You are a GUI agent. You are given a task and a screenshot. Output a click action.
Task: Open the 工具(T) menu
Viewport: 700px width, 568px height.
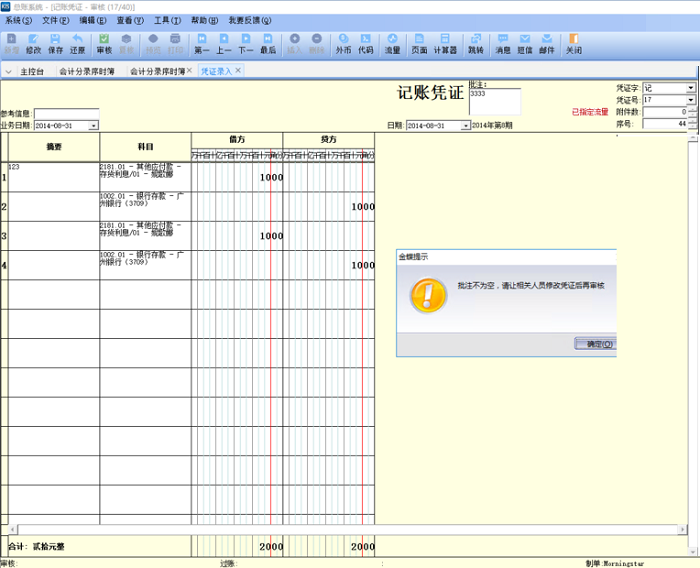click(168, 20)
